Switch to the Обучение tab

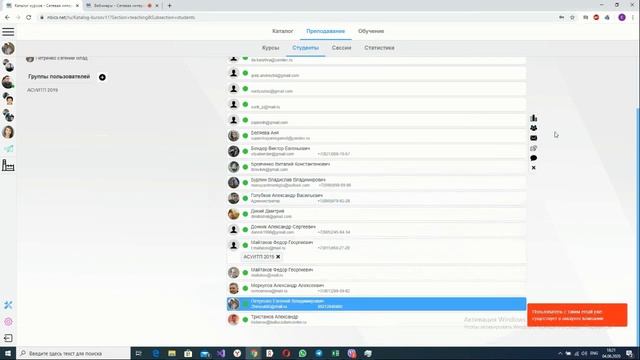[x=371, y=31]
